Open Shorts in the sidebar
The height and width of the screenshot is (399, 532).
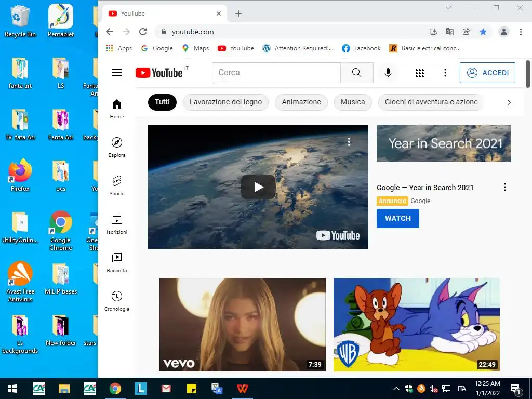pos(117,185)
